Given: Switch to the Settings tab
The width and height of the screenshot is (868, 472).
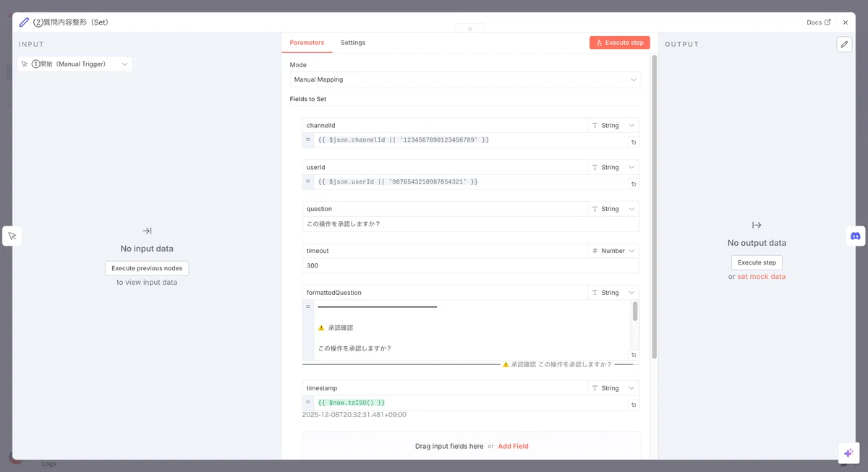Looking at the screenshot, I should 353,43.
